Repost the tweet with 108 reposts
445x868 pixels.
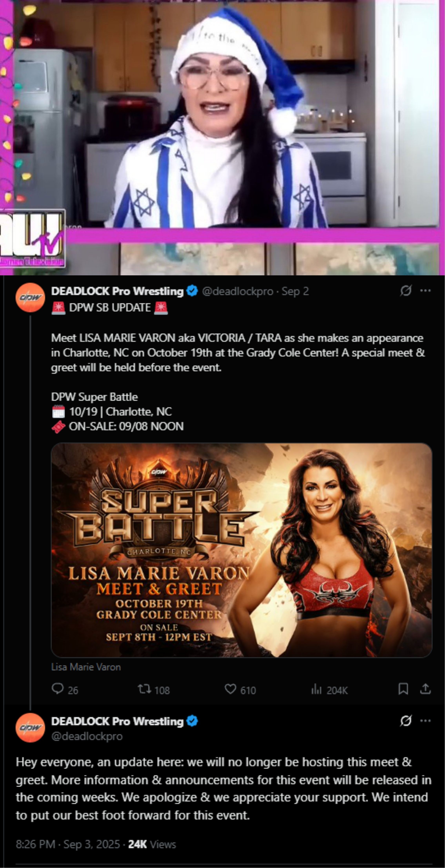point(144,689)
